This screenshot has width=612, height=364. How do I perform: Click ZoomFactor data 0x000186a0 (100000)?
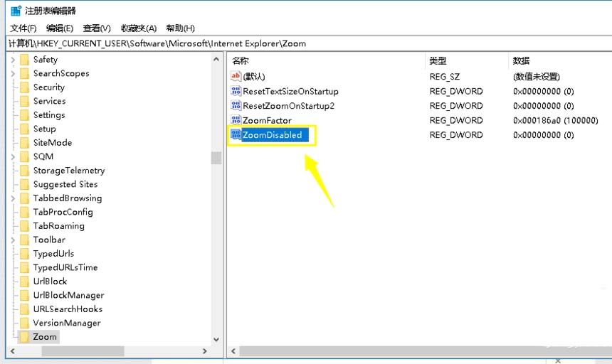coord(555,120)
